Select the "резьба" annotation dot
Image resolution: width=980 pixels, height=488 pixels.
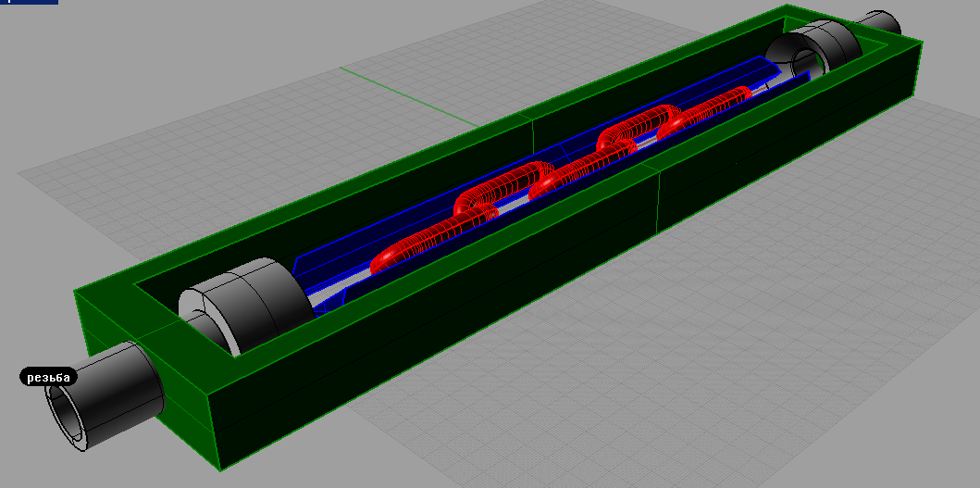coord(49,377)
